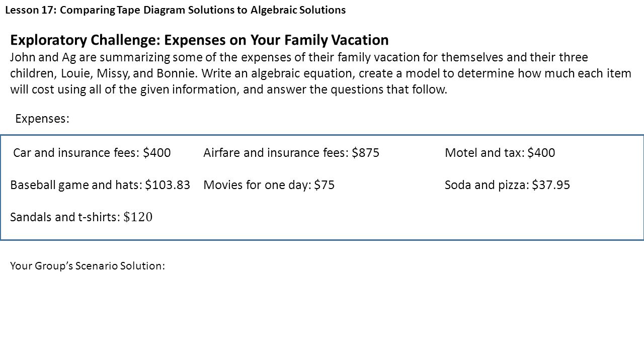Click the Exploratory Challenge heading
644x362 pixels.
click(x=199, y=40)
